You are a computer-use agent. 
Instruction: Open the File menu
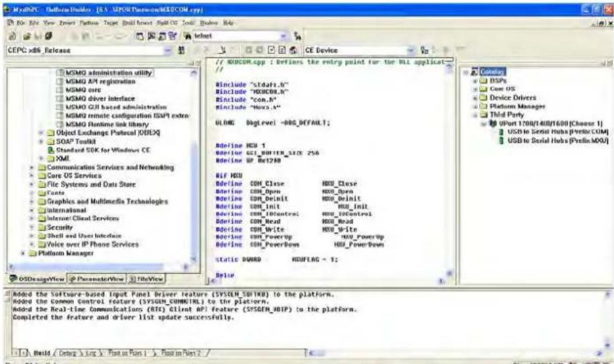coord(21,23)
